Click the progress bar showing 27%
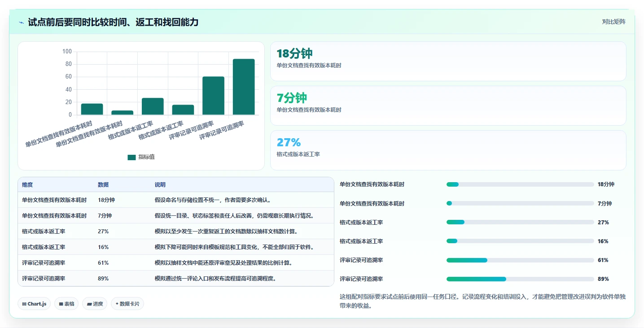This screenshot has height=328, width=644. click(520, 222)
